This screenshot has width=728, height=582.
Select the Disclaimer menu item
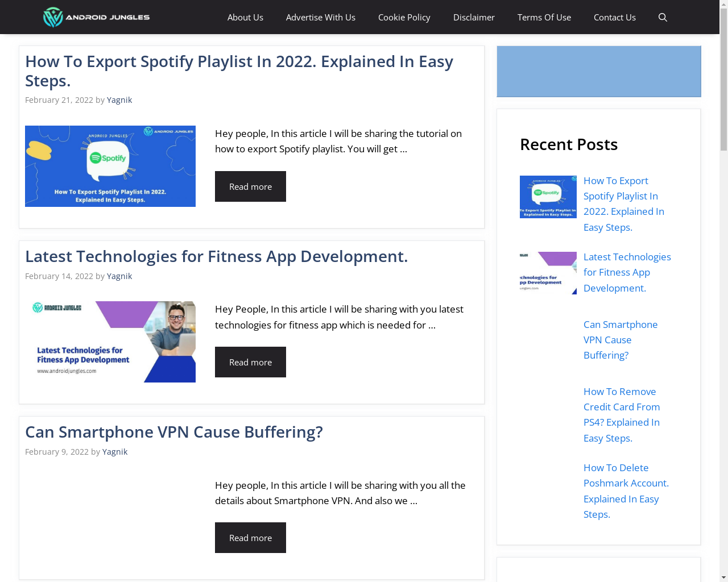point(474,17)
